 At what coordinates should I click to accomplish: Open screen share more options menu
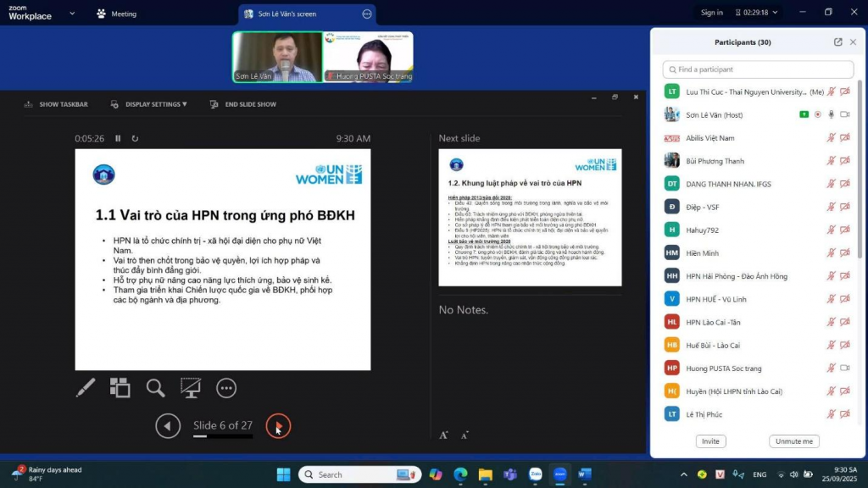367,14
